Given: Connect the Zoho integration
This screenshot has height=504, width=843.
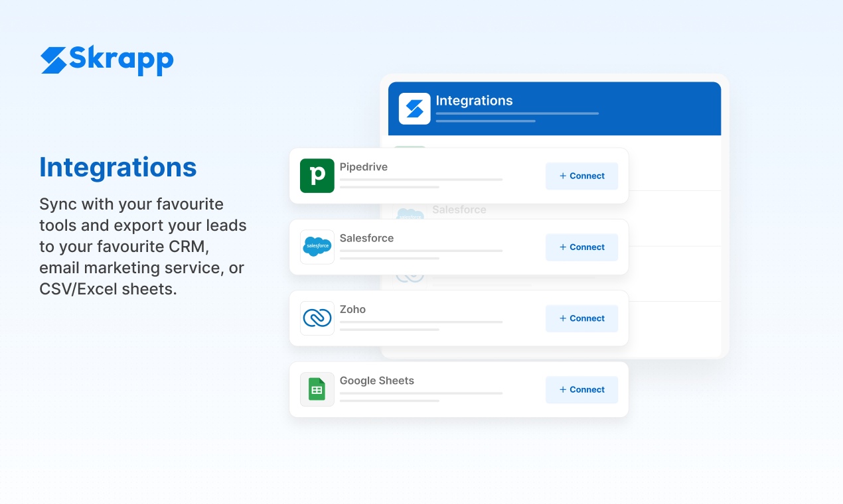Looking at the screenshot, I should (x=582, y=318).
